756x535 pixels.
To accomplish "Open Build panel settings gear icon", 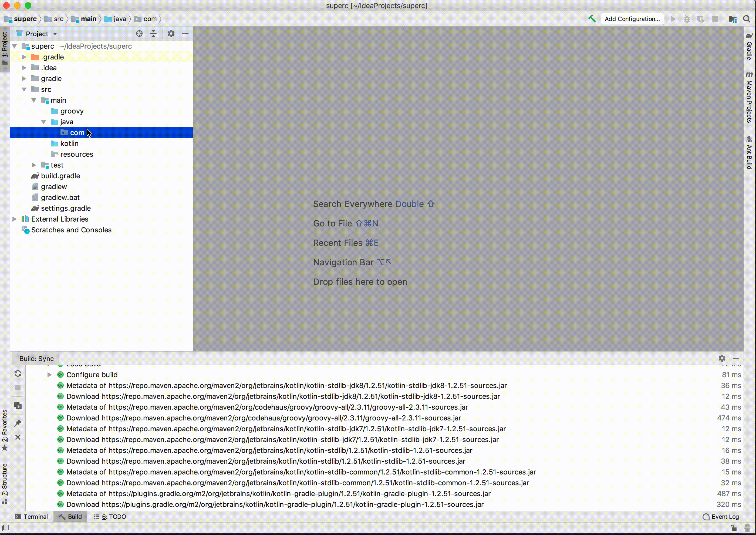I will pyautogui.click(x=722, y=358).
